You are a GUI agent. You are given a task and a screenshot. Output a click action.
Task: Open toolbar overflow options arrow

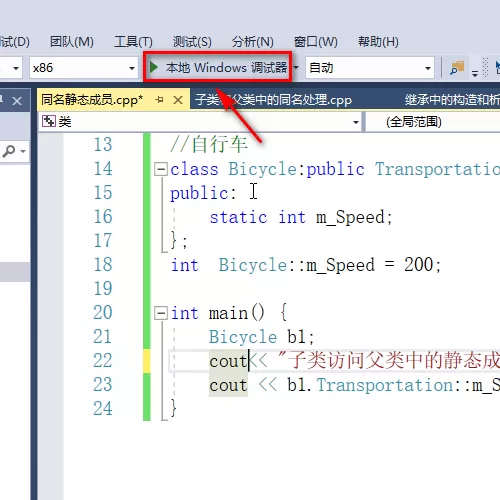click(475, 72)
